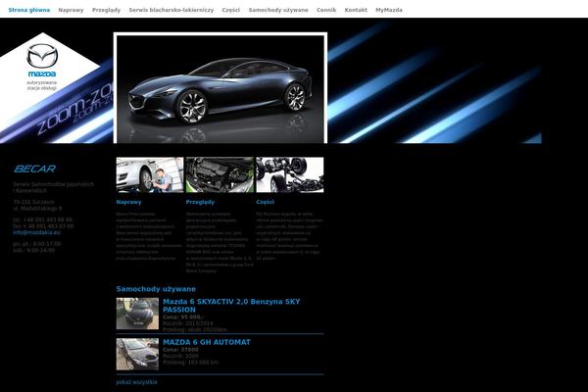588x392 pixels.
Task: Click the Przeglądy heading link under thumbnails
Action: click(x=200, y=202)
